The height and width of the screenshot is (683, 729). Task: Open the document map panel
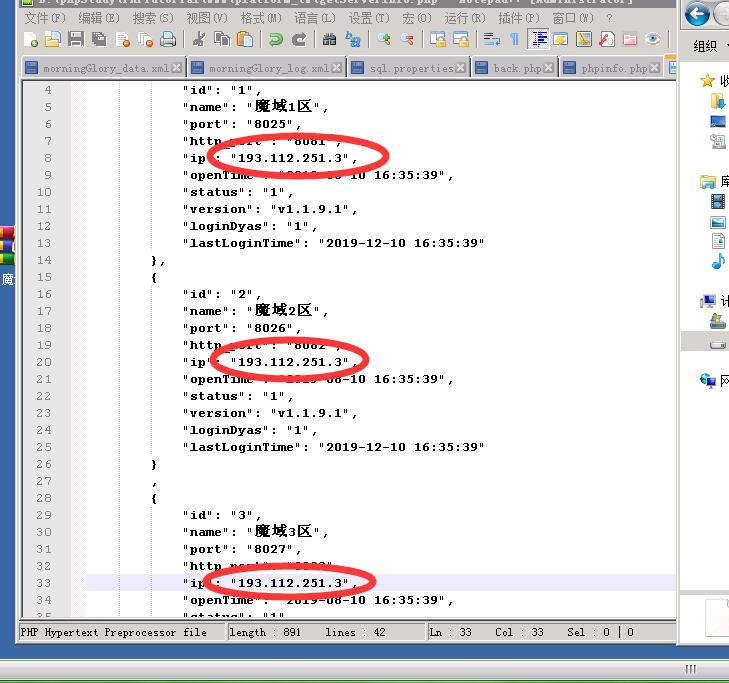pyautogui.click(x=583, y=40)
